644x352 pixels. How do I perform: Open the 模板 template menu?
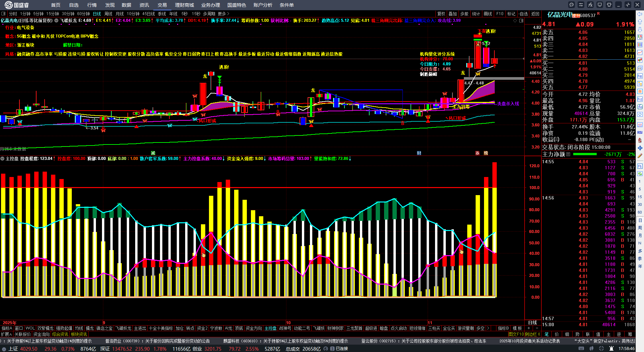click(x=517, y=328)
